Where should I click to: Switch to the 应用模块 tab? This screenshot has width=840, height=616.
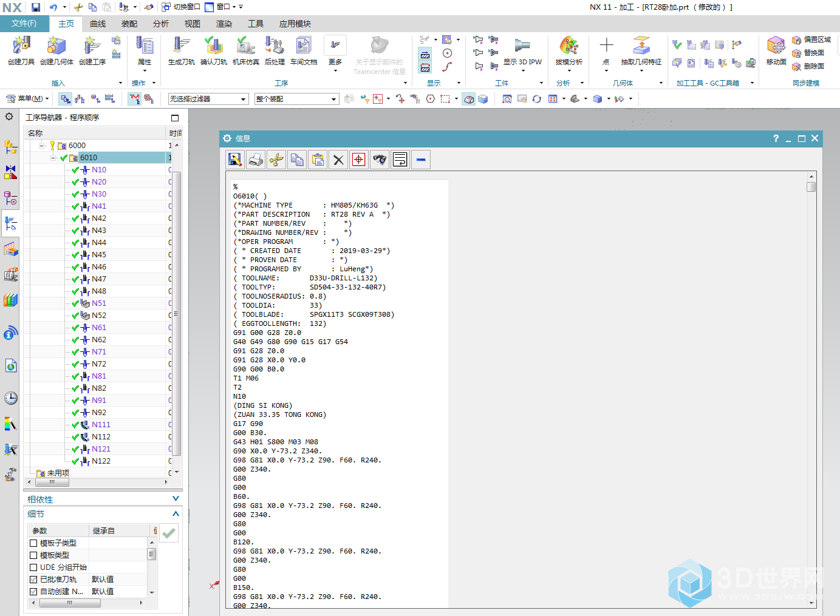295,24
